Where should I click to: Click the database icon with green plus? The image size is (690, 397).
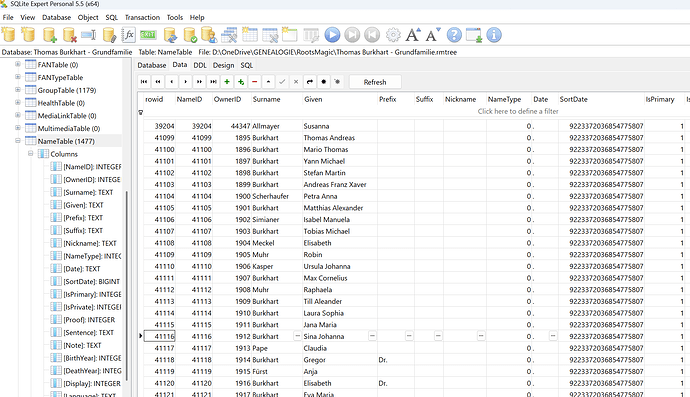point(49,35)
